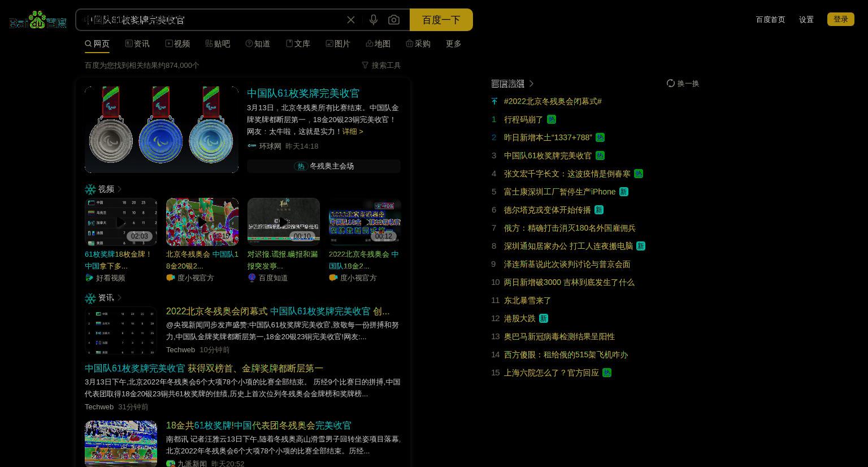The width and height of the screenshot is (868, 467).
Task: Open hot search 西方傻眼
Action: [x=566, y=354]
